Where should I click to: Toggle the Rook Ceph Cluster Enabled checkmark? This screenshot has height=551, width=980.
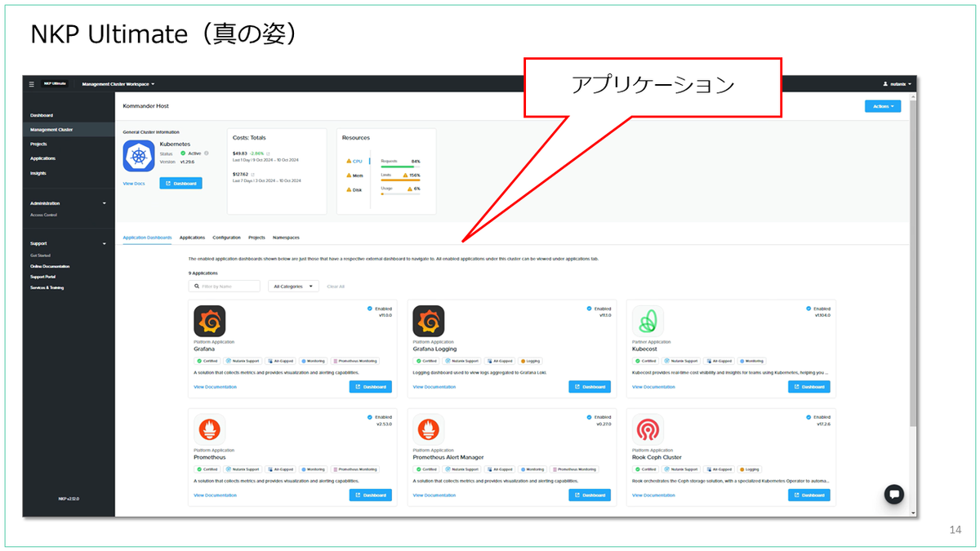[x=808, y=417]
